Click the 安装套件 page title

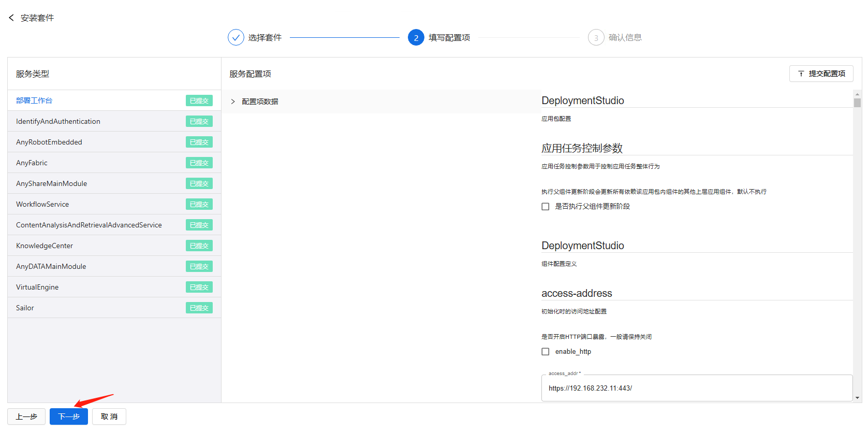pyautogui.click(x=37, y=18)
